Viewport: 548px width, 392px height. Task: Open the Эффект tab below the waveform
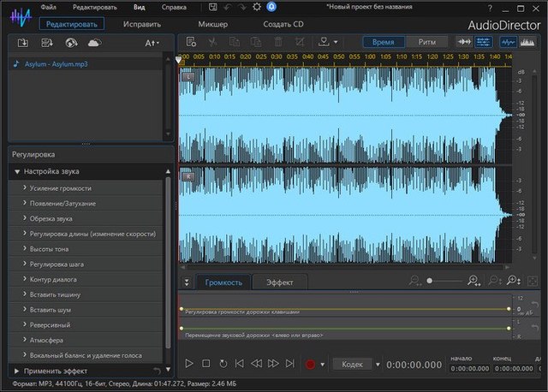click(x=280, y=282)
